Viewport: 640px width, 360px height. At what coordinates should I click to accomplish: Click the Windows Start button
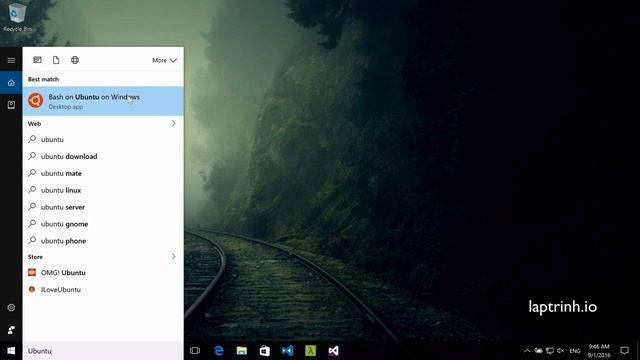11,351
